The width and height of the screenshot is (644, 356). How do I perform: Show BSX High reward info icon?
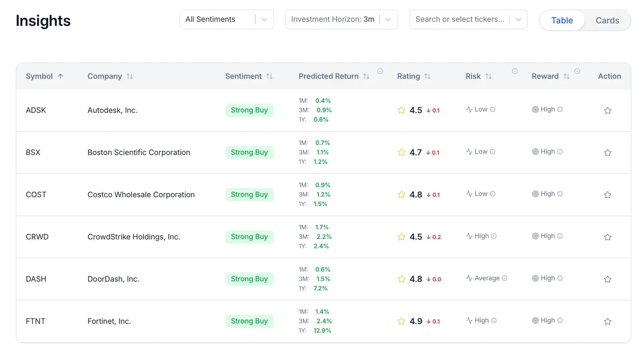tap(560, 152)
